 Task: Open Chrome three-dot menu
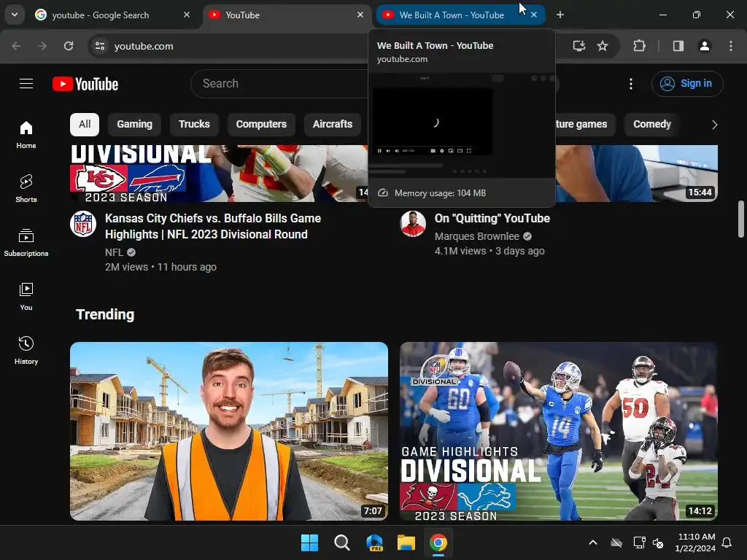pyautogui.click(x=731, y=46)
